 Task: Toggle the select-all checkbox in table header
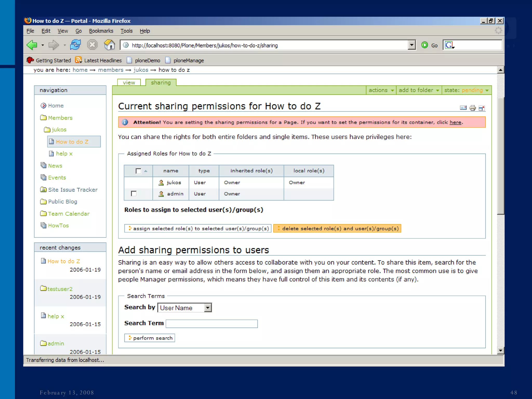pos(138,171)
